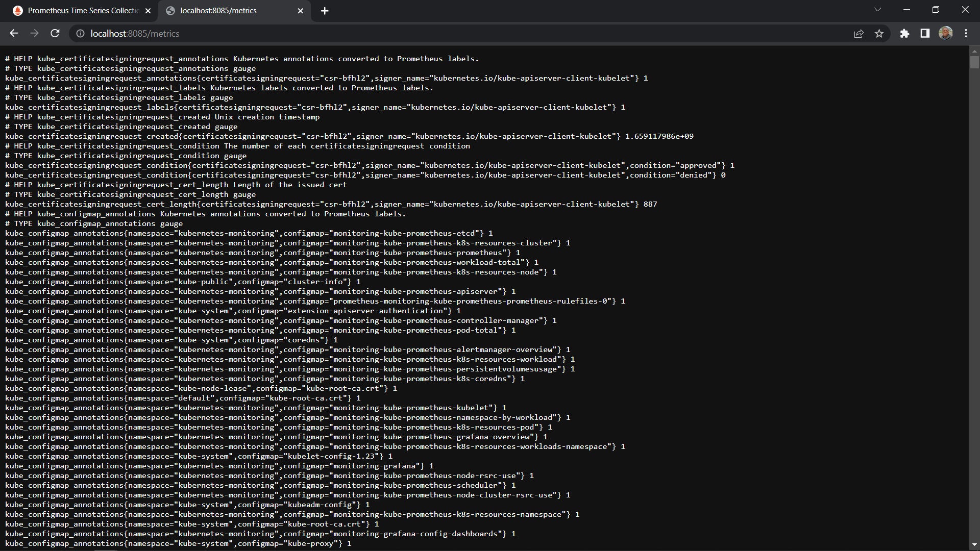Expand the tab search chevron
The image size is (980, 551).
[877, 10]
